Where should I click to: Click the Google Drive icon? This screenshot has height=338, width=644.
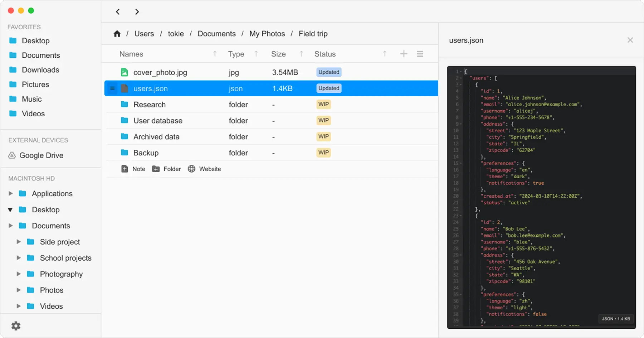pyautogui.click(x=12, y=155)
